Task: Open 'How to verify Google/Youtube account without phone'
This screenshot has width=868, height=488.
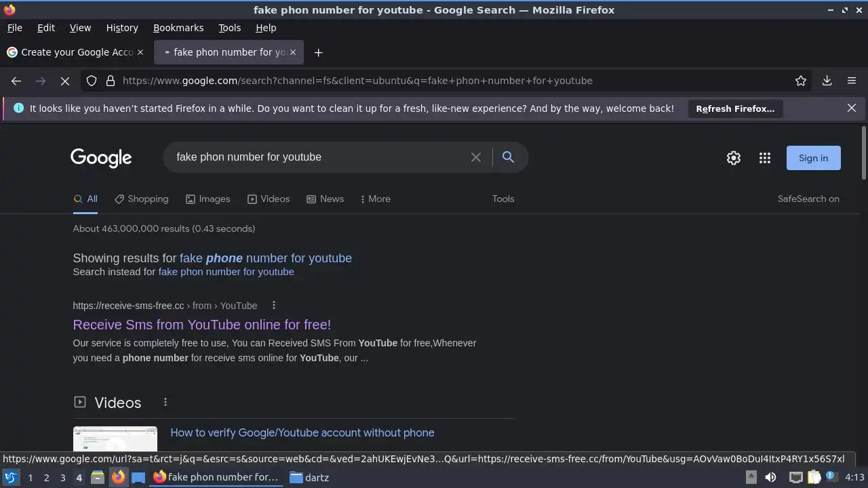Action: pos(302,432)
